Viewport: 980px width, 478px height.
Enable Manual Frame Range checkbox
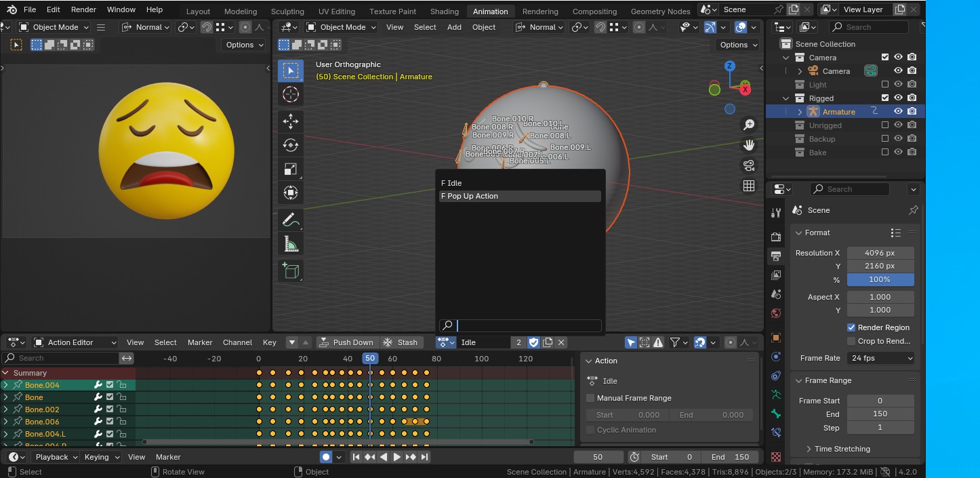(590, 398)
